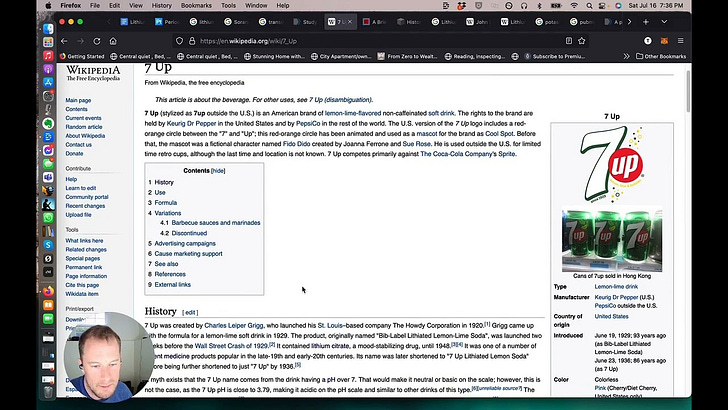Switch to the 'Study' tab

pos(306,22)
